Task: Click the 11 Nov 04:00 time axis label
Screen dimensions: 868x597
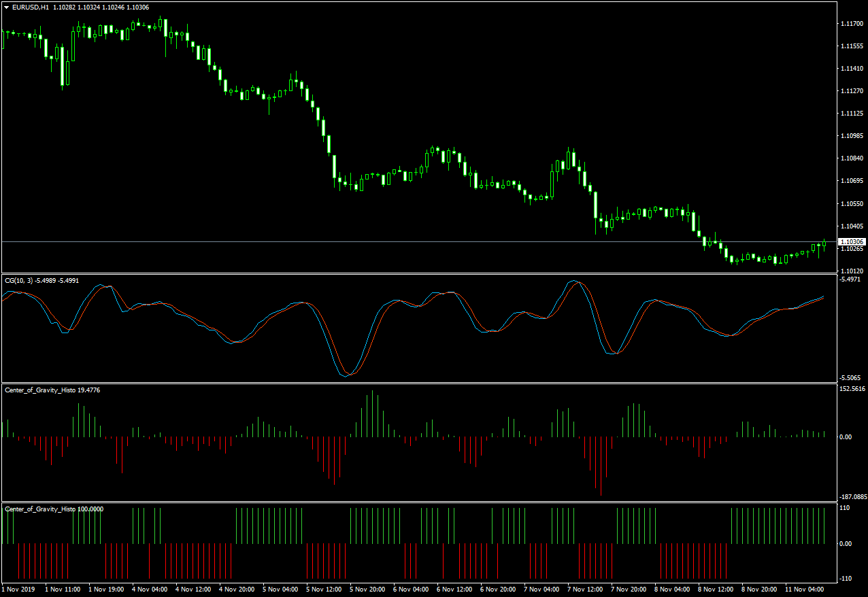Action: click(805, 589)
